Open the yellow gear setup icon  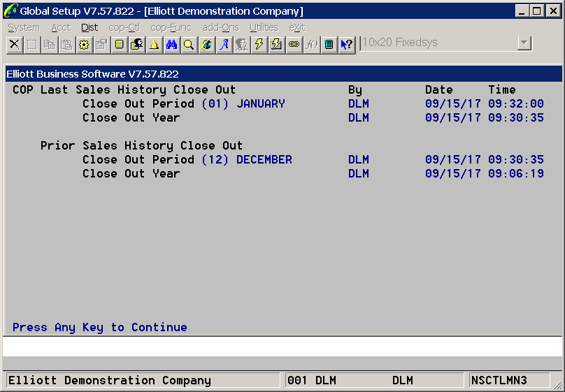84,45
